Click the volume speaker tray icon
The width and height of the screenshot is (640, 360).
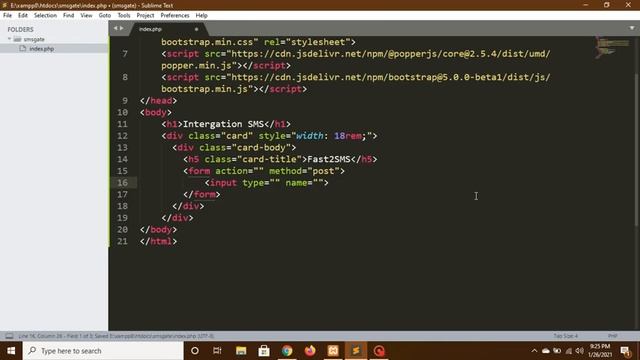pyautogui.click(x=579, y=351)
